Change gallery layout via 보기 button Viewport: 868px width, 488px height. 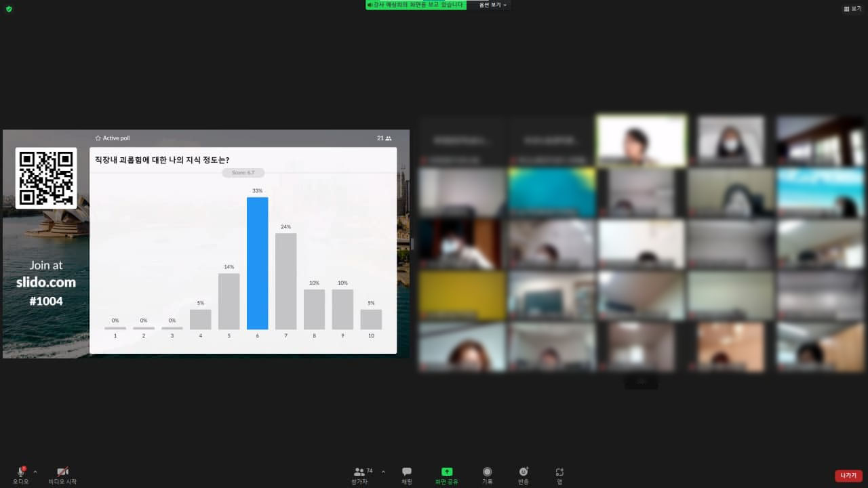coord(852,9)
